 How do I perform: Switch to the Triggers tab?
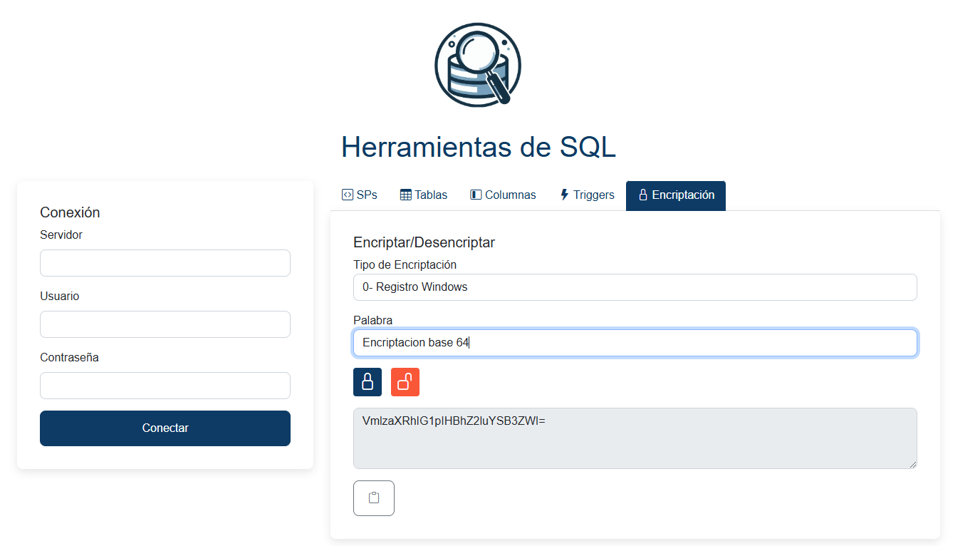point(587,194)
